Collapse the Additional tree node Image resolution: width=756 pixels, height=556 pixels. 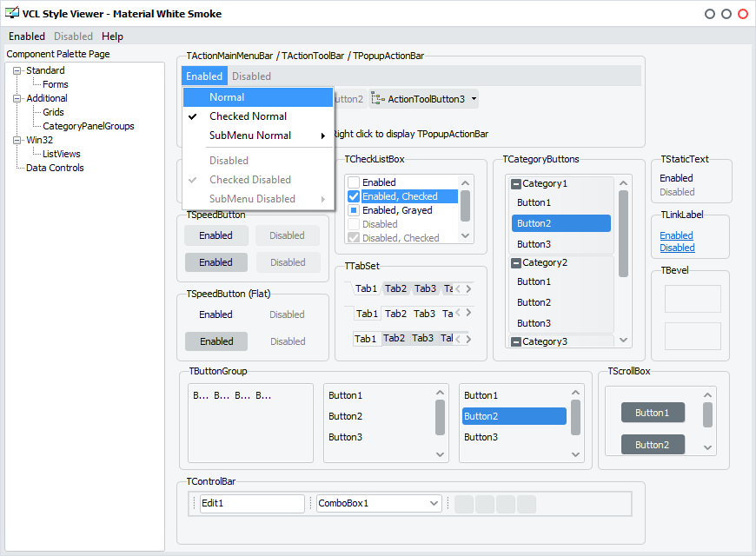click(17, 98)
